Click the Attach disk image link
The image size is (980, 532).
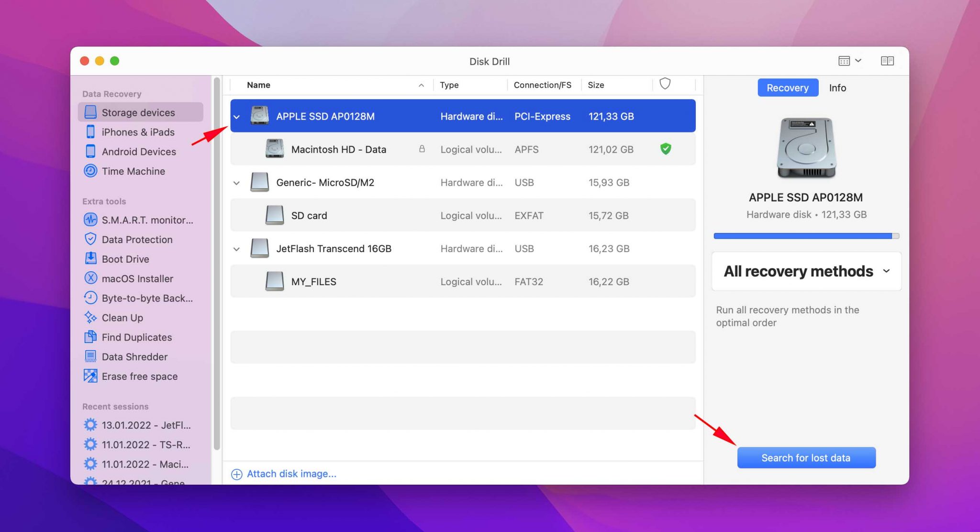[291, 474]
